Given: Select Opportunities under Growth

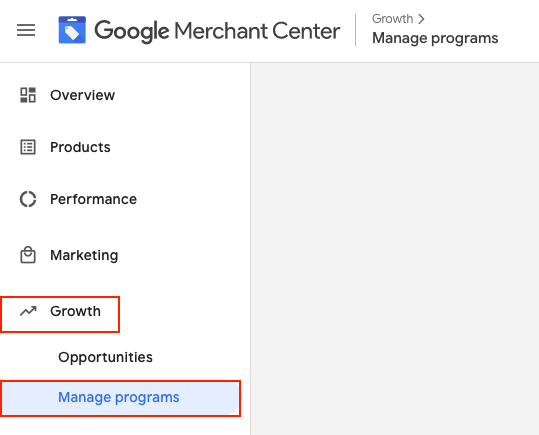Looking at the screenshot, I should 106,357.
